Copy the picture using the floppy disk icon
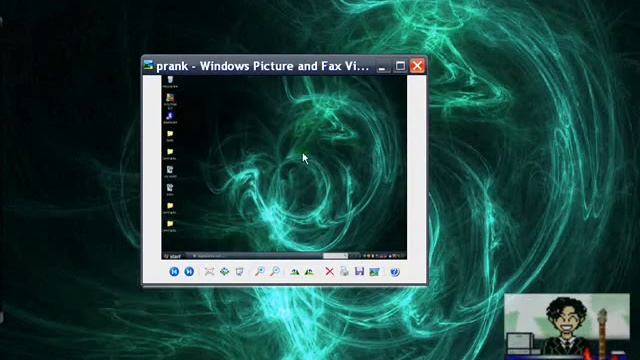Screen dimensions: 640x360 coord(359,271)
